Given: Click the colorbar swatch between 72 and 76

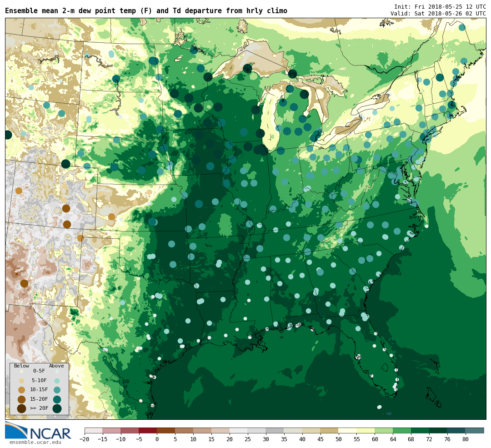Looking at the screenshot, I should (x=438, y=430).
